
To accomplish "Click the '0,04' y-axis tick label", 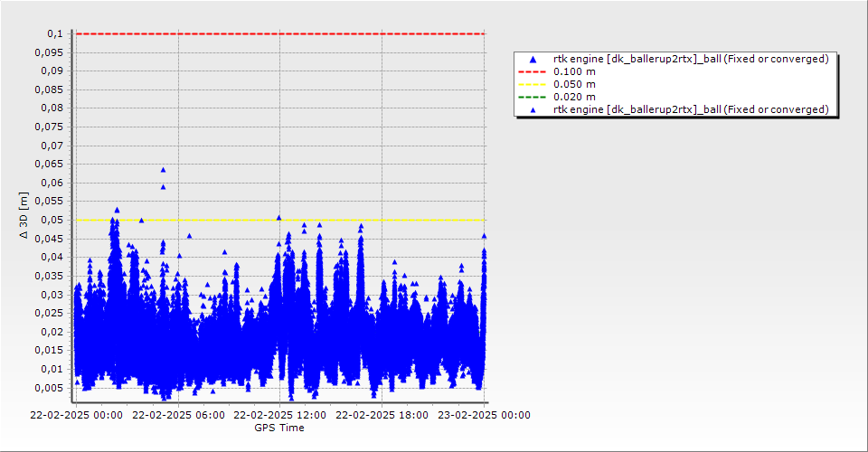I will point(52,257).
